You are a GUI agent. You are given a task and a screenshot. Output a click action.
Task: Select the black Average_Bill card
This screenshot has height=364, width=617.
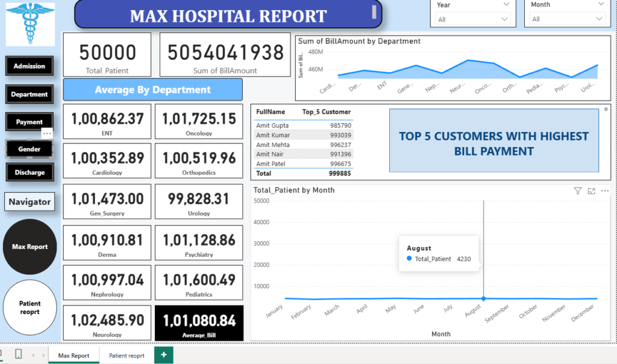coord(199,323)
